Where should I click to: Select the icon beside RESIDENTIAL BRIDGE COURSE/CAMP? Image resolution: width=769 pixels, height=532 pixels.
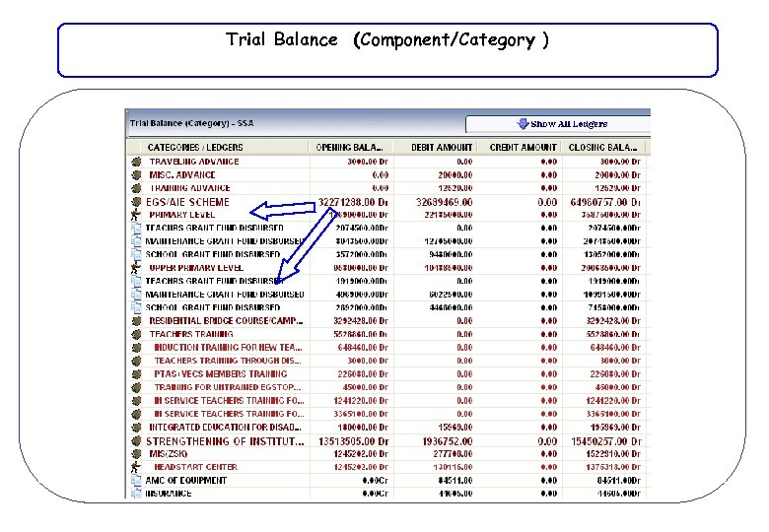[136, 321]
